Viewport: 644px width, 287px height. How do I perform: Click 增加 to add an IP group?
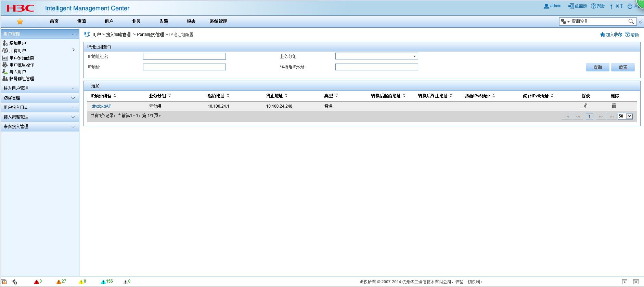(x=95, y=86)
